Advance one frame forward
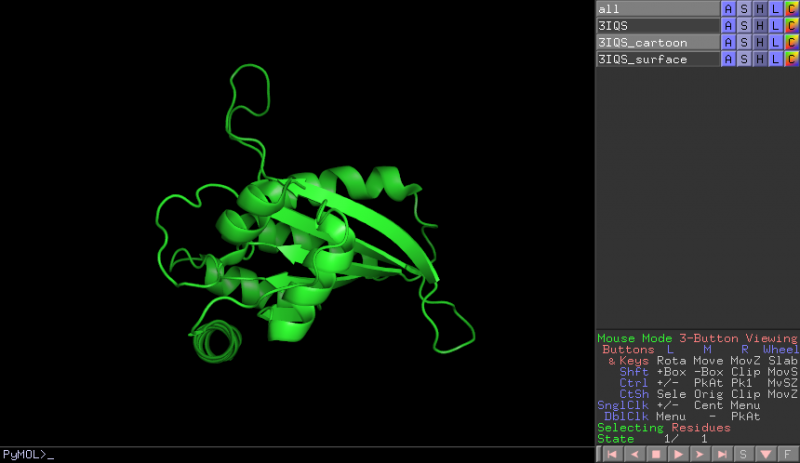The image size is (800, 463). [x=698, y=454]
